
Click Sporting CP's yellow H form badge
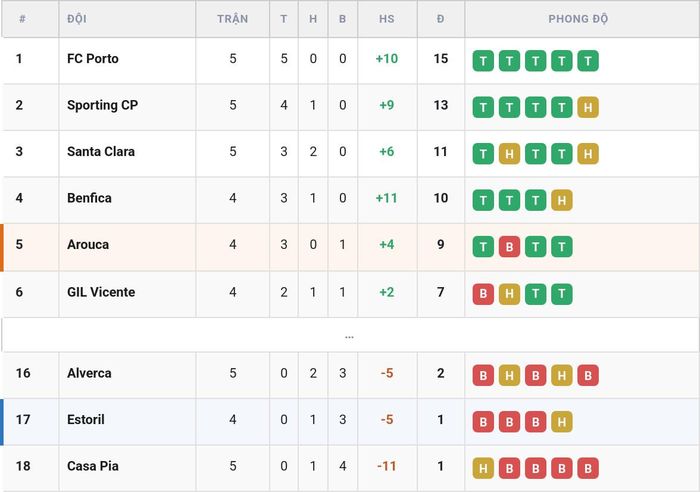[x=588, y=107]
